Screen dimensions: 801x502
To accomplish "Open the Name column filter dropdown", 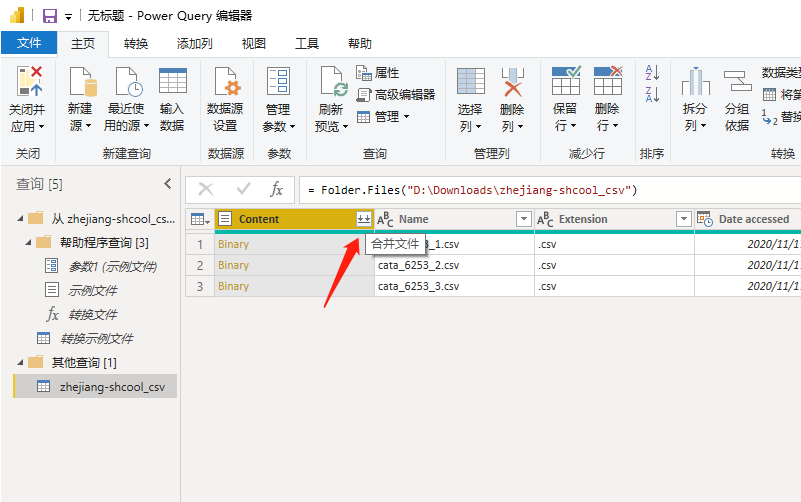I will coord(523,219).
